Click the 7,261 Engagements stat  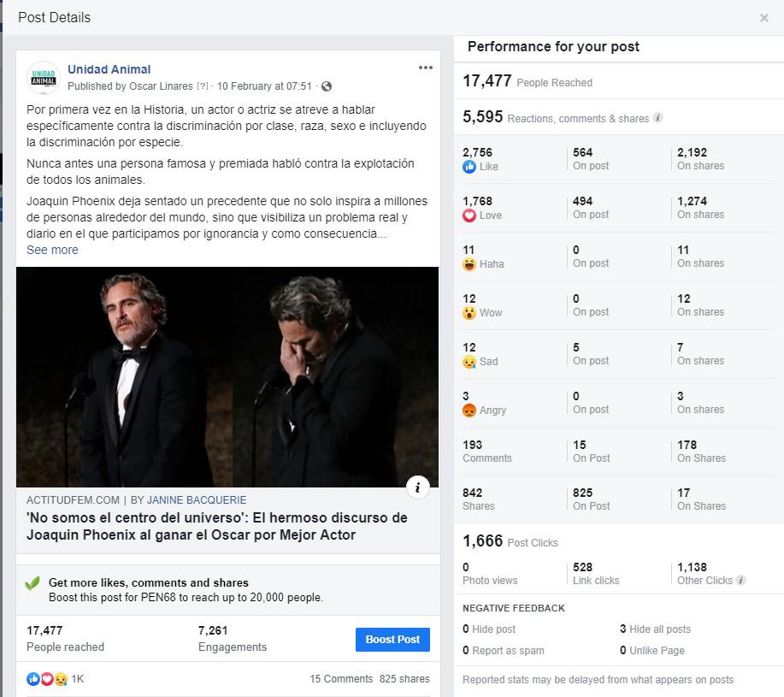pyautogui.click(x=233, y=639)
